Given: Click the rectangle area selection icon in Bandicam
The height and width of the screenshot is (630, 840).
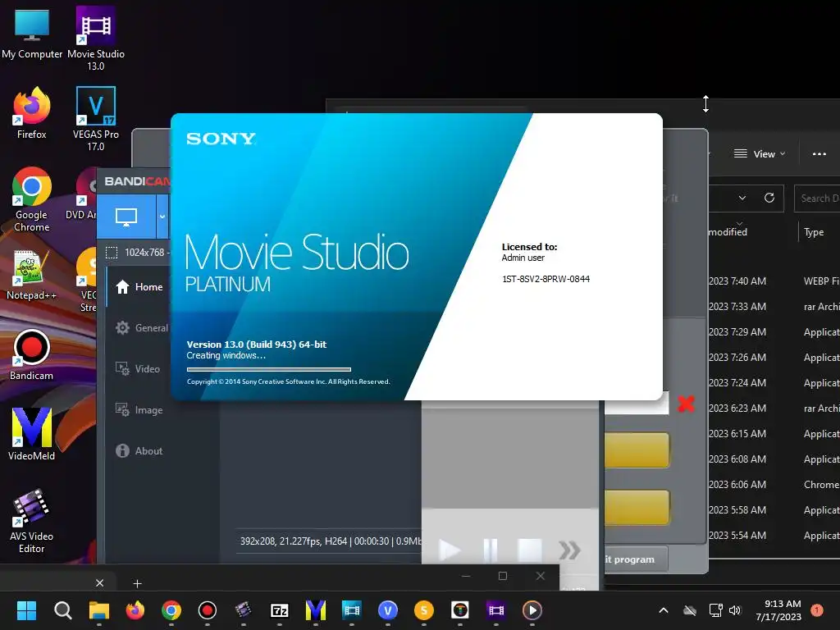Looking at the screenshot, I should pyautogui.click(x=112, y=253).
